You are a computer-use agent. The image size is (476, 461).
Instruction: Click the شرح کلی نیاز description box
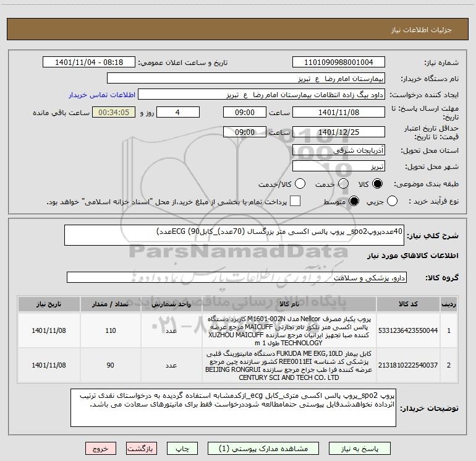tap(234, 235)
